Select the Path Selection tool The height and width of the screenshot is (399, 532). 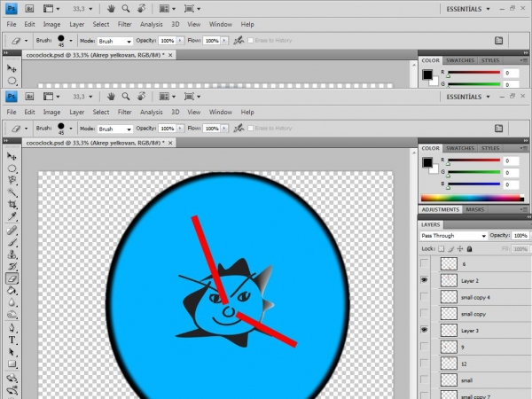tap(12, 352)
